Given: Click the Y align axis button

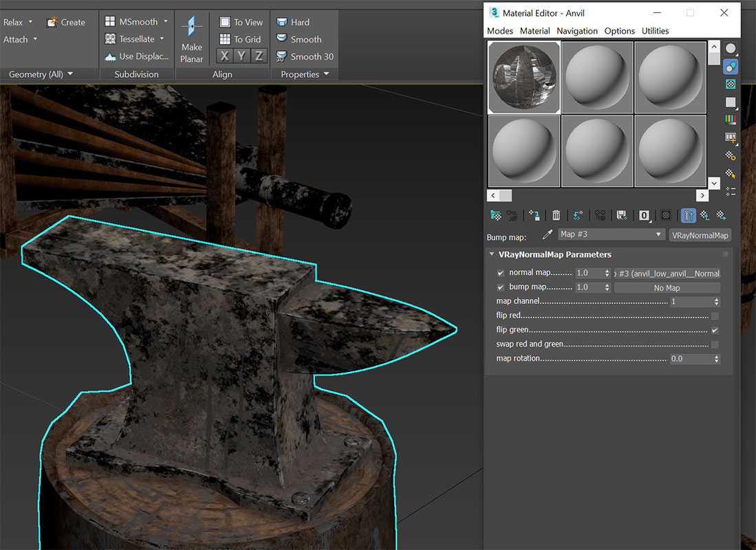Looking at the screenshot, I should coord(241,56).
